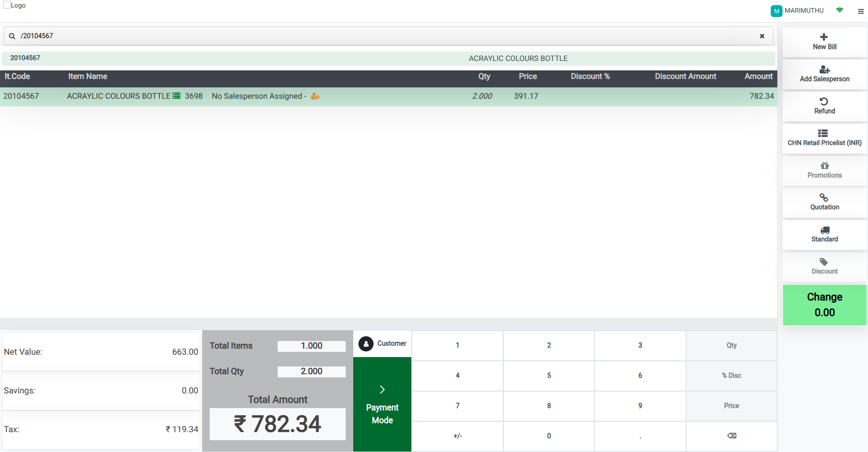Click the Price value 391.17
Image resolution: width=868 pixels, height=452 pixels.
pyautogui.click(x=526, y=96)
